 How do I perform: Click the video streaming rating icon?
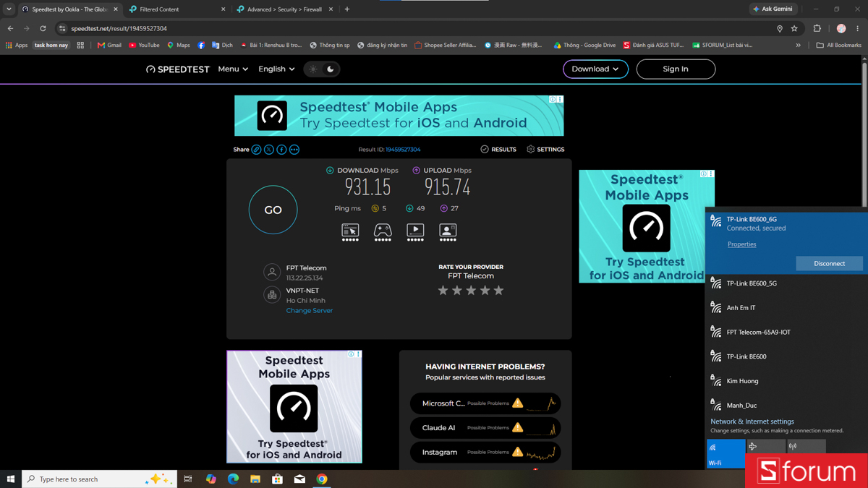[x=415, y=232]
